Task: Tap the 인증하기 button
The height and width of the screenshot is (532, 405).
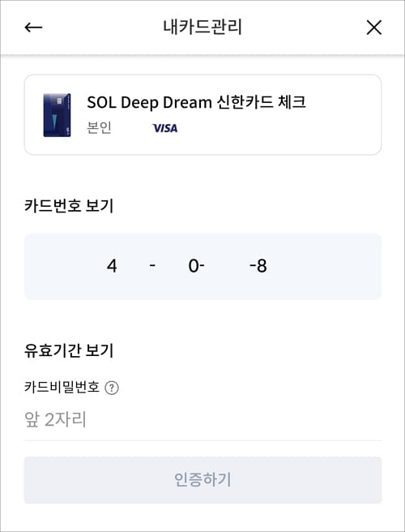Action: coord(202,480)
